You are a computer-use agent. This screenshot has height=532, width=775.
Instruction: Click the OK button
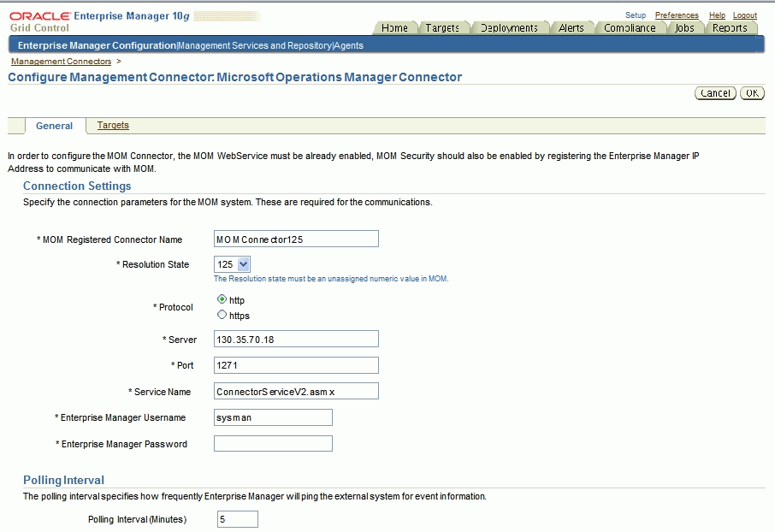[752, 93]
